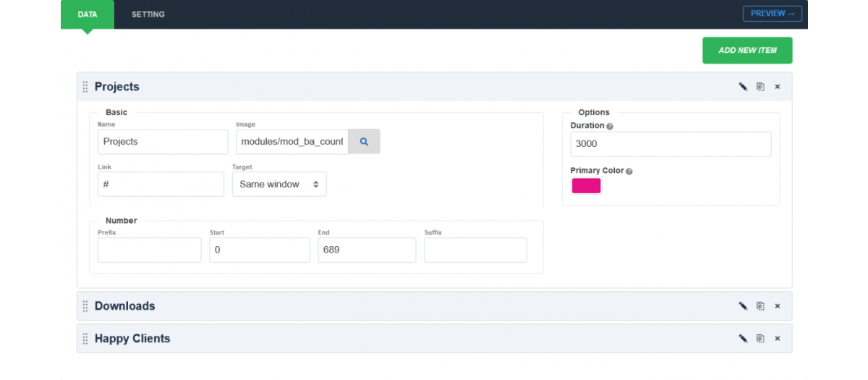Focus the Image path field
868x380 pixels.
click(x=292, y=142)
